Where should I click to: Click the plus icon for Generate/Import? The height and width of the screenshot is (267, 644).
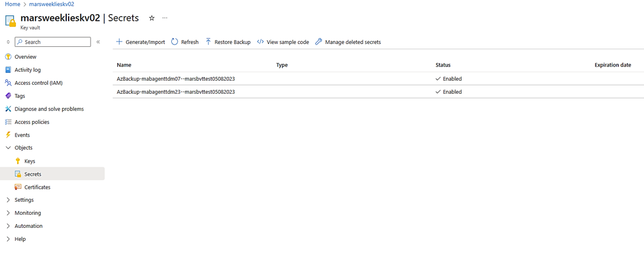click(x=119, y=42)
